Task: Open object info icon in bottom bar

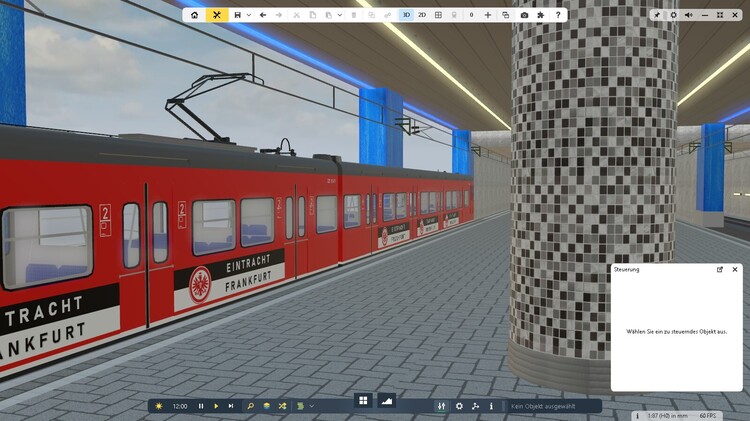Action: 491,406
